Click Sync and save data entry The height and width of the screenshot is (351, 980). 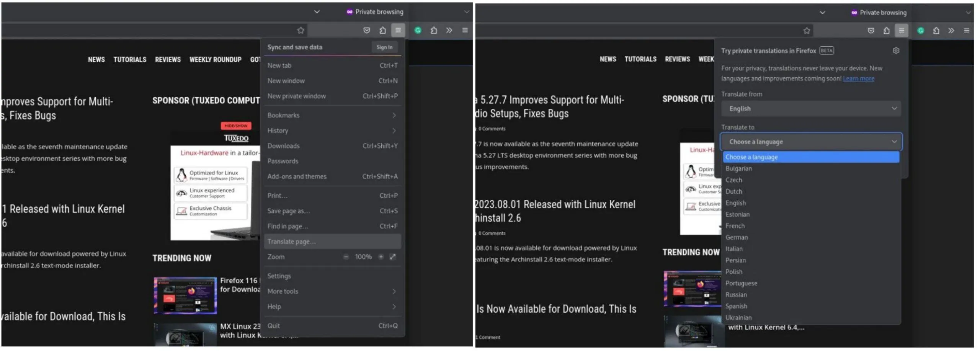point(295,47)
